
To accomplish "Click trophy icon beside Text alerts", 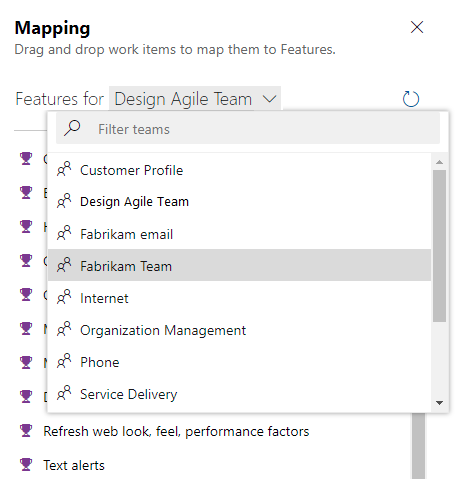I will [26, 464].
